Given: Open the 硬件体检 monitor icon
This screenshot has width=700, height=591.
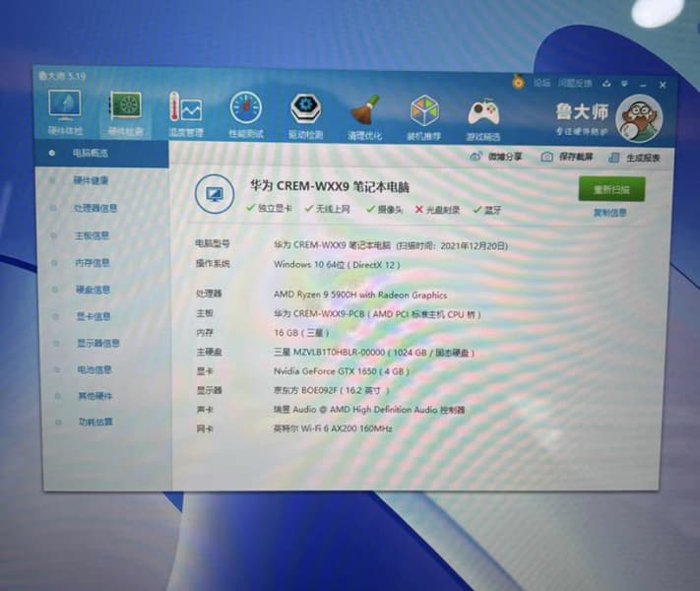Looking at the screenshot, I should (65, 107).
